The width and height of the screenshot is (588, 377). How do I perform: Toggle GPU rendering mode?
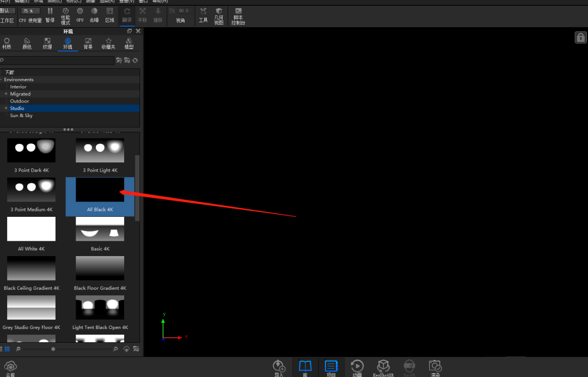[x=80, y=14]
